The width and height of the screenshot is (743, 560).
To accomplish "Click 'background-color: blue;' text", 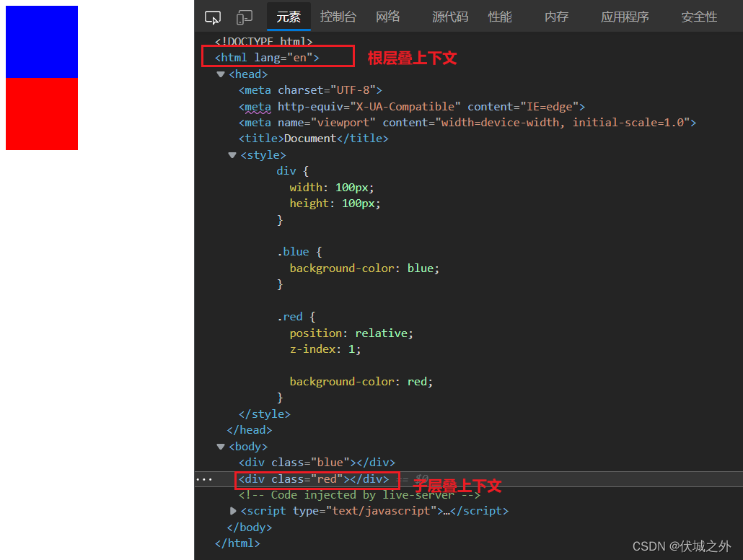I will coord(364,268).
